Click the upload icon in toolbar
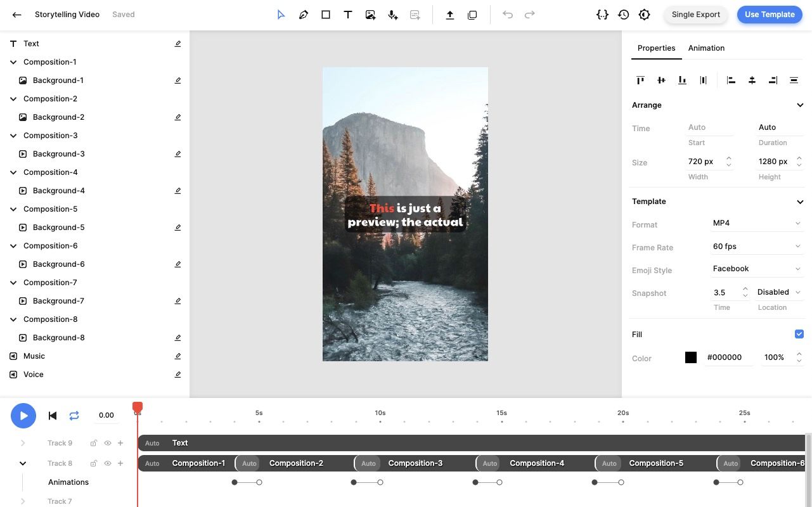Image resolution: width=812 pixels, height=507 pixels. click(450, 15)
